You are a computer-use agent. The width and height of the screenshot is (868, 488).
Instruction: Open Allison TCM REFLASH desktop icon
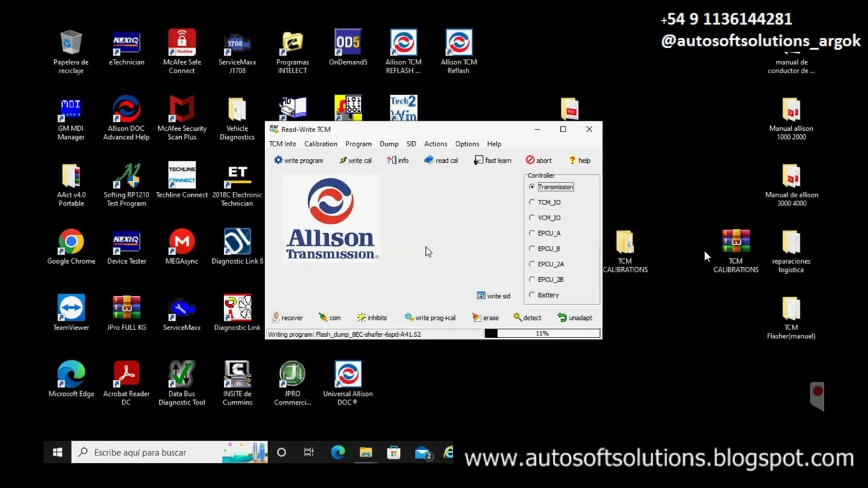point(403,52)
